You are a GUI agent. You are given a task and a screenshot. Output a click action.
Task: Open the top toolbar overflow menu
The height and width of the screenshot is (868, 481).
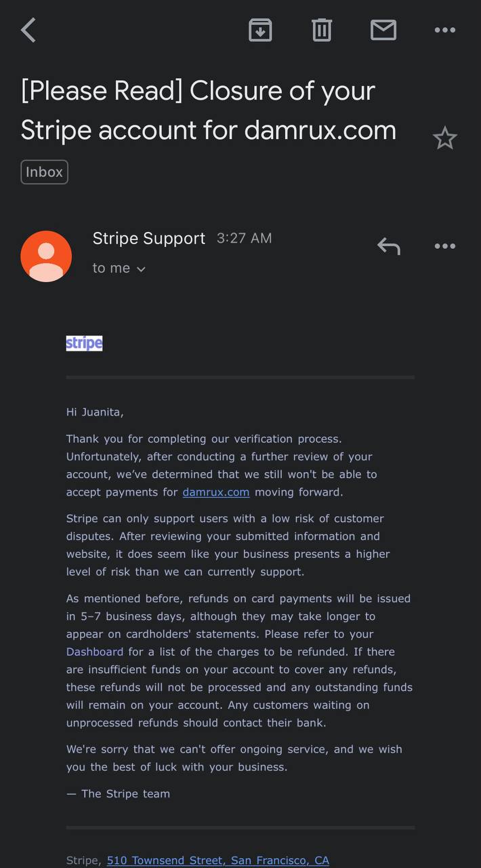pyautogui.click(x=444, y=30)
